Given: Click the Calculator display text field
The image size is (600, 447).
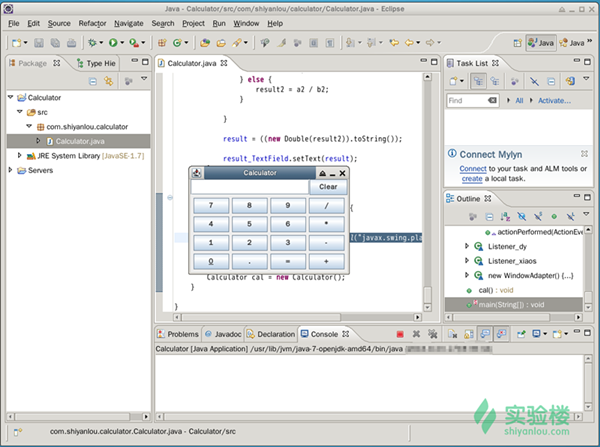Looking at the screenshot, I should 249,187.
